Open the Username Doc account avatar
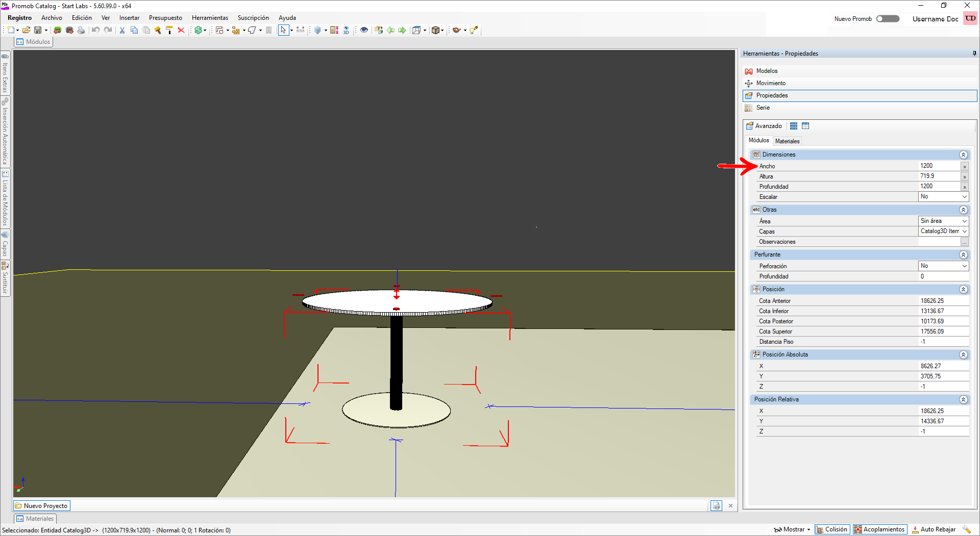The width and height of the screenshot is (980, 536). click(970, 19)
